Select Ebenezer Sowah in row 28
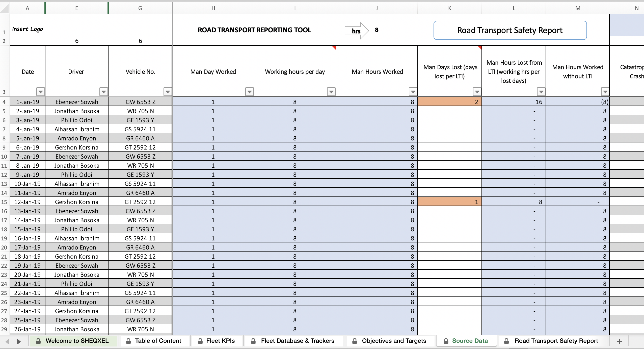Viewport: 644px width, 349px height. coord(77,320)
